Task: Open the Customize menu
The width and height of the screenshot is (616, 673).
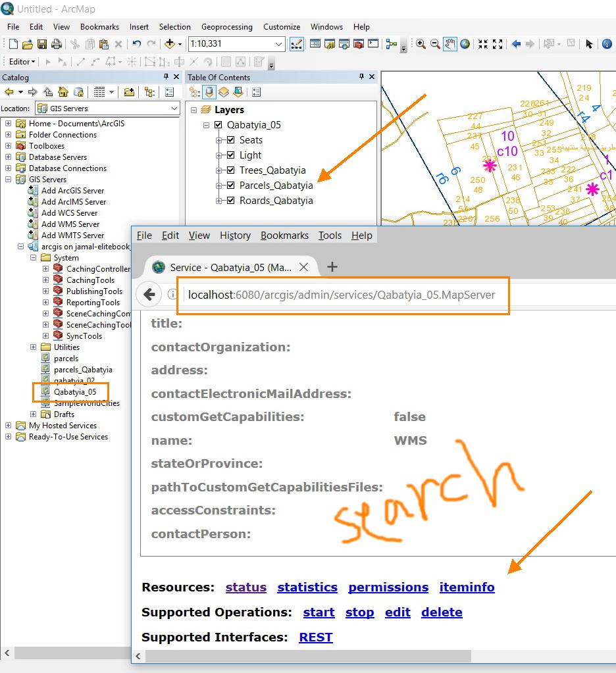Action: (x=282, y=26)
